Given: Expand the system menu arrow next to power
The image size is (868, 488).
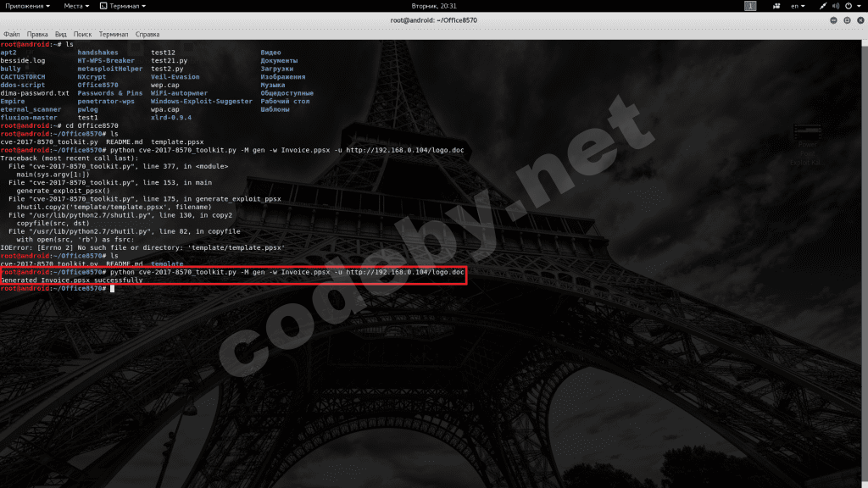Looking at the screenshot, I should click(859, 6).
